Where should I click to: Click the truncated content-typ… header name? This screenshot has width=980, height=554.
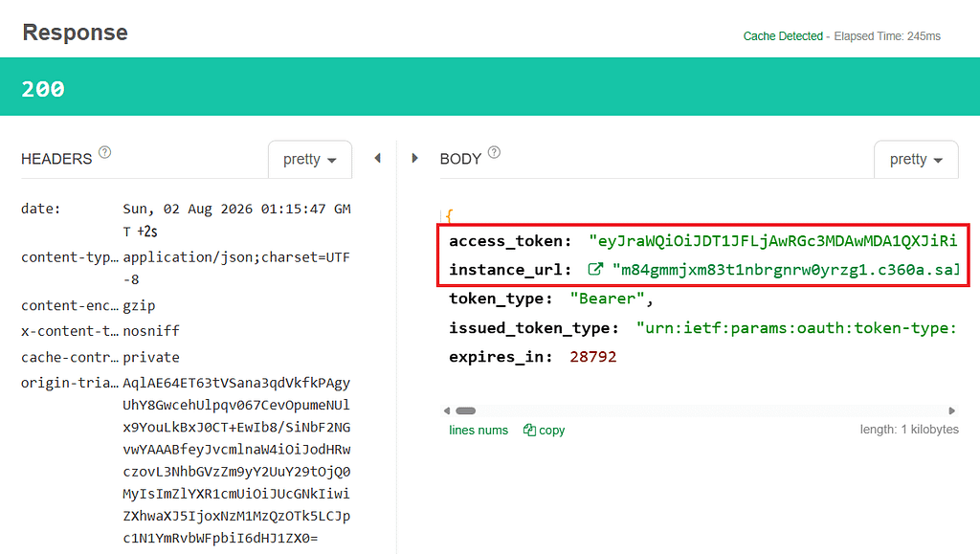[69, 256]
